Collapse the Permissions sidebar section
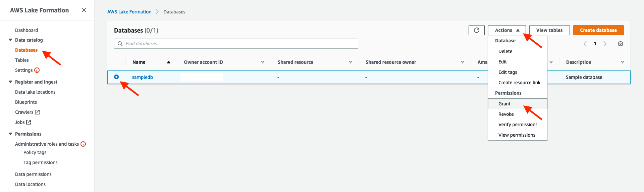 10,134
